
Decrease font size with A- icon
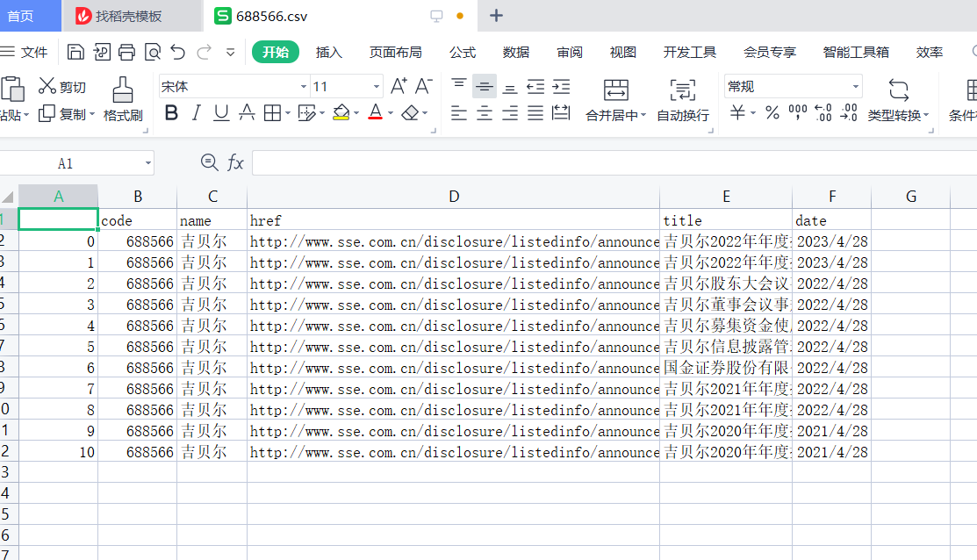point(424,86)
